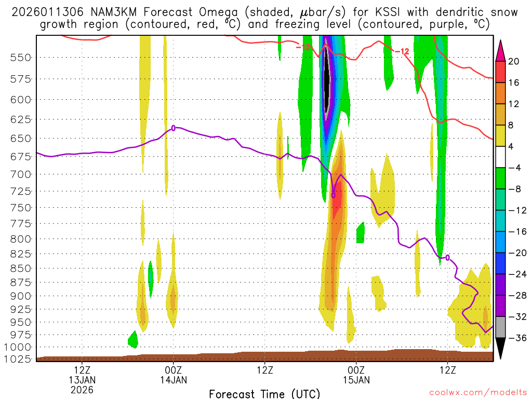The width and height of the screenshot is (532, 399).
Task: Click the 2026 year label under 13JAN
Action: click(82, 390)
